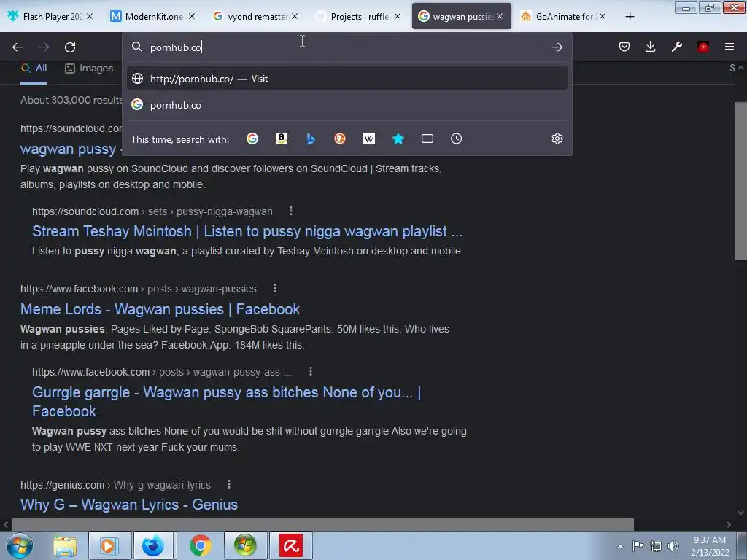
Task: Open options for soundcloud sets result
Action: click(x=290, y=211)
